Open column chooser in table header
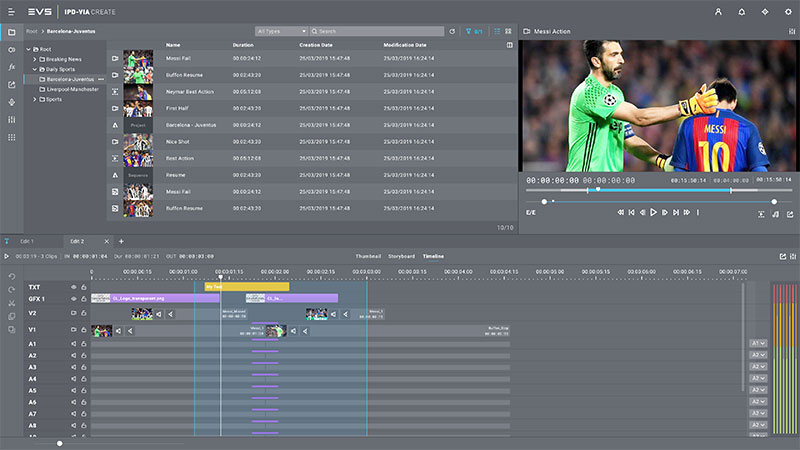 (x=509, y=45)
